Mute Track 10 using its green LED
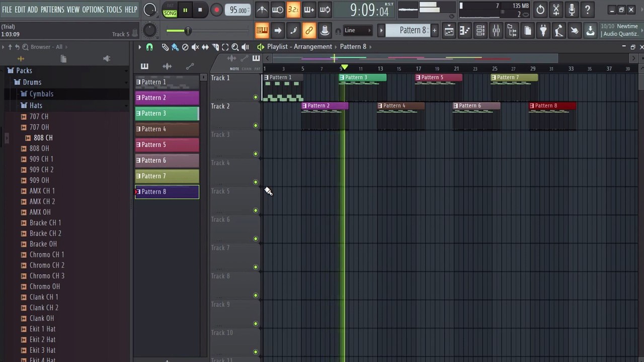 pyautogui.click(x=256, y=351)
